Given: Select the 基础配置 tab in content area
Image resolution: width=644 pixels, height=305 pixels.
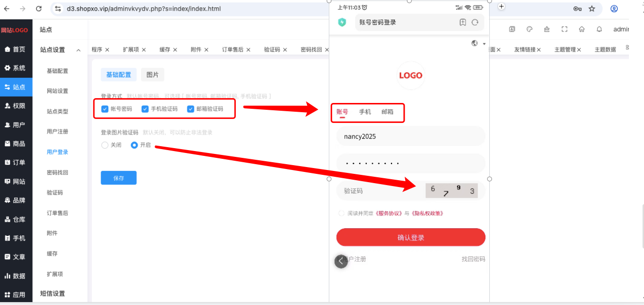Looking at the screenshot, I should pos(119,75).
